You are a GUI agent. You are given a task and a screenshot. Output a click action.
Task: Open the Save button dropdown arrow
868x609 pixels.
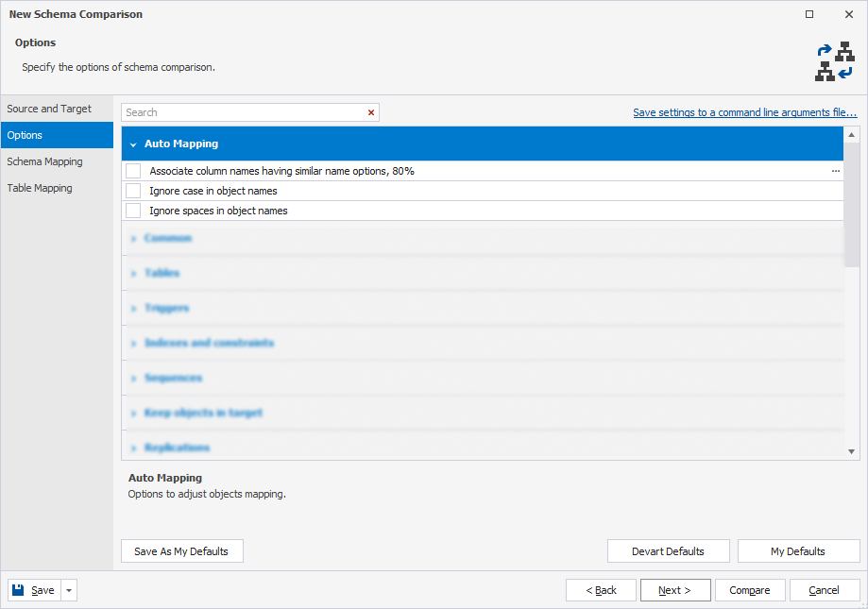click(67, 589)
